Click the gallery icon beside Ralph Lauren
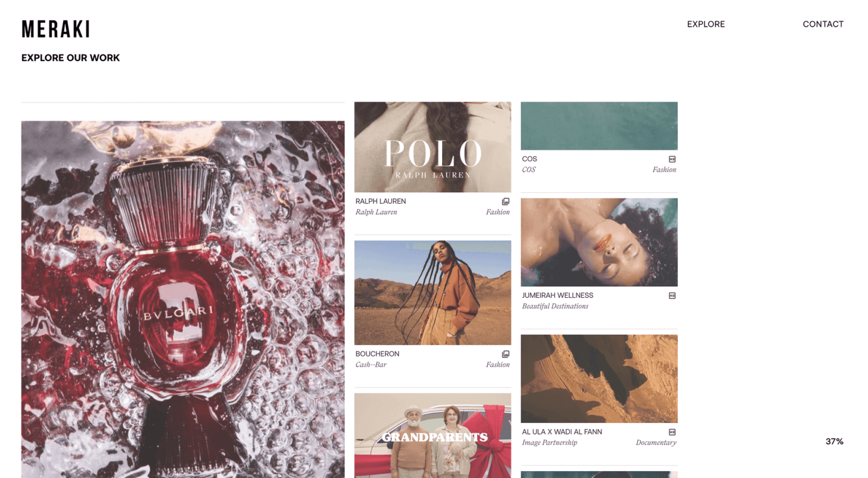The image size is (868, 478). pyautogui.click(x=505, y=201)
